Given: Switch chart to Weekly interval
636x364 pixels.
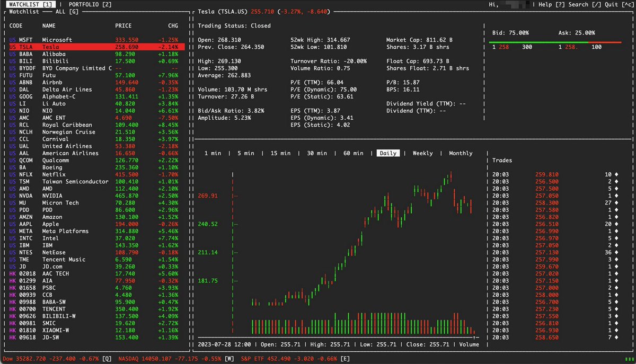Looking at the screenshot, I should point(422,153).
